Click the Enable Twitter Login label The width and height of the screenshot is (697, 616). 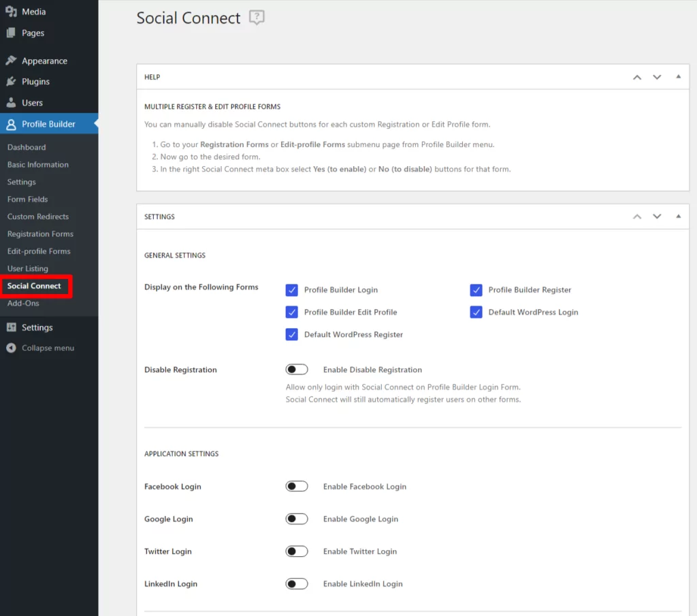tap(359, 551)
